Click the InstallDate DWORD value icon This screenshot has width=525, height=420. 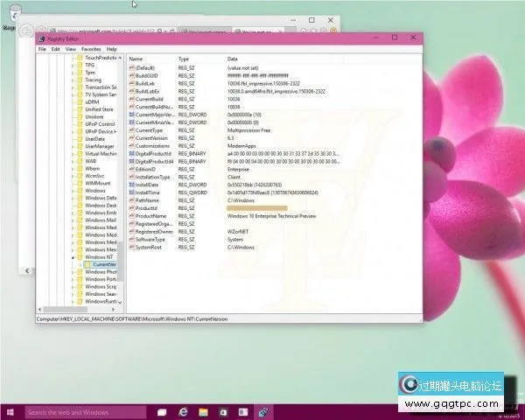pos(132,185)
